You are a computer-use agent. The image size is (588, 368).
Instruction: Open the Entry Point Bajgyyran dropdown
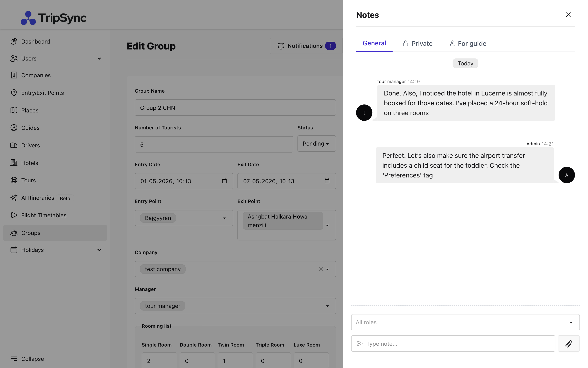click(184, 218)
